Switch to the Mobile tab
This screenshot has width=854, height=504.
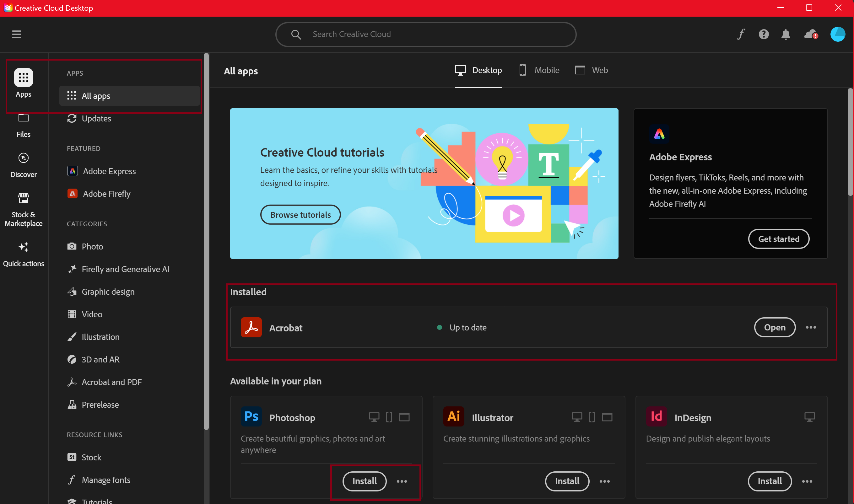pos(539,70)
